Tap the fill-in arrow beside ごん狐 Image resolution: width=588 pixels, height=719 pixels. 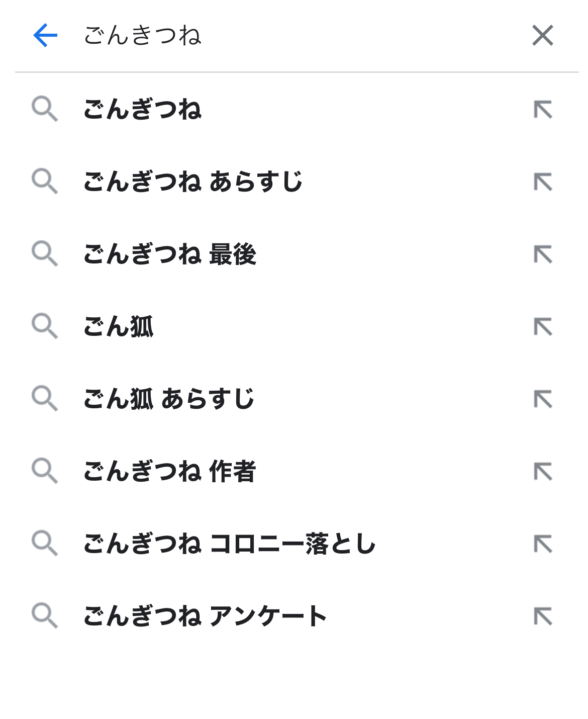coord(543,326)
